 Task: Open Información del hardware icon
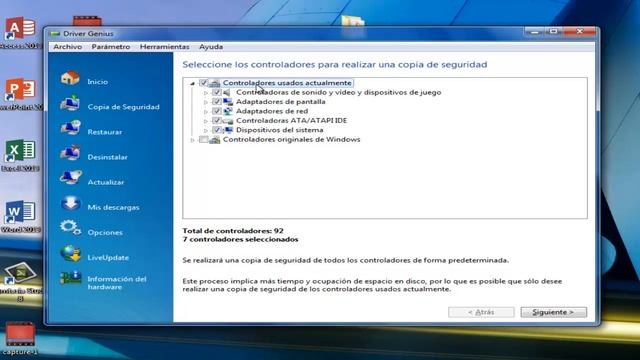[71, 278]
